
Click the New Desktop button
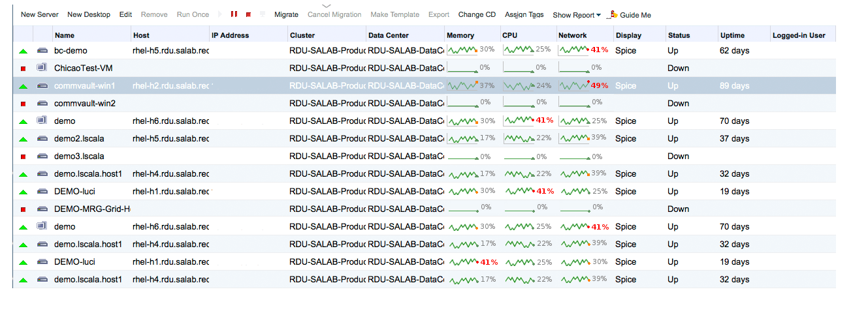(x=89, y=14)
